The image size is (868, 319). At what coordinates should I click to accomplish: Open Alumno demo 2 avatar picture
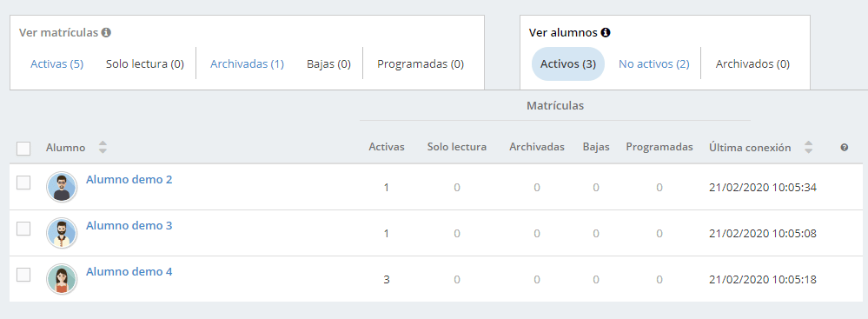click(62, 187)
